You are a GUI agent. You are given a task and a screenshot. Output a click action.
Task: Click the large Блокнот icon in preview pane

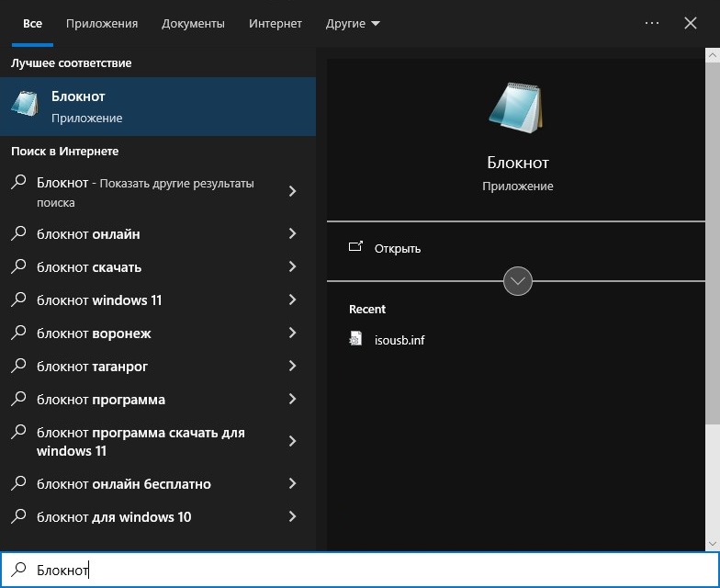pyautogui.click(x=516, y=108)
